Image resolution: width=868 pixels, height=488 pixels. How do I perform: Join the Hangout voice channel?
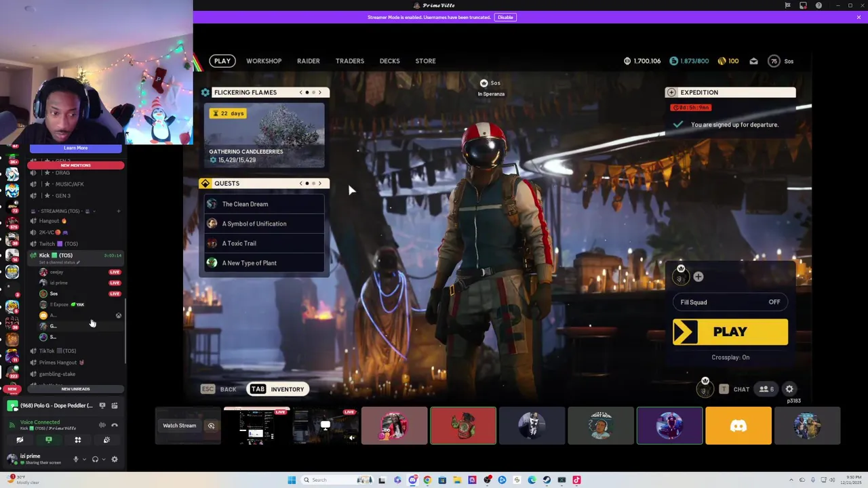[75, 221]
